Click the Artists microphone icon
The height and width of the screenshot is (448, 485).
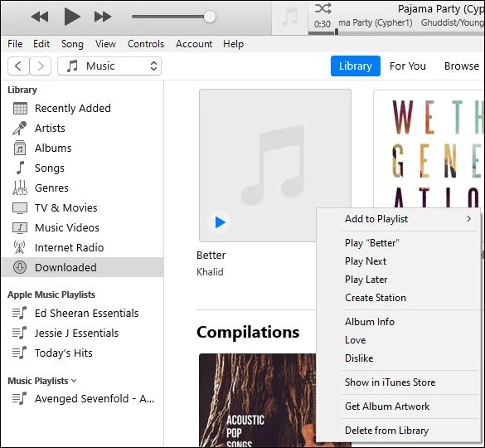pos(20,128)
